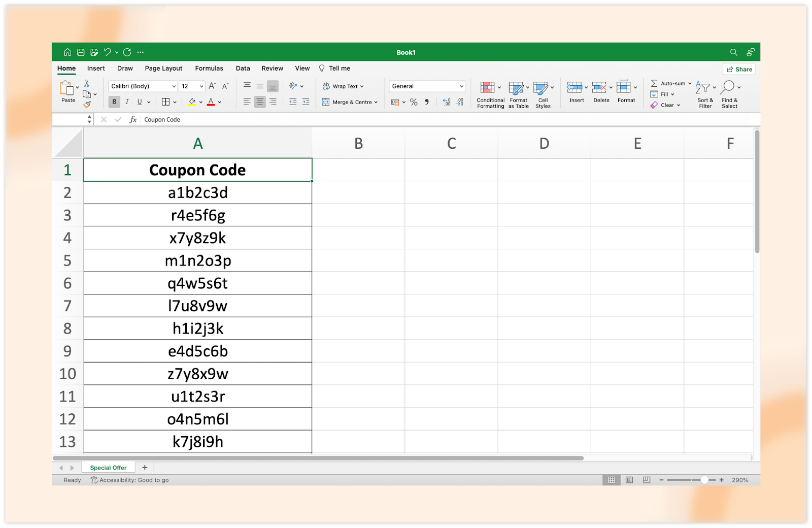
Task: Apply borders using the Borders icon
Action: tap(166, 102)
